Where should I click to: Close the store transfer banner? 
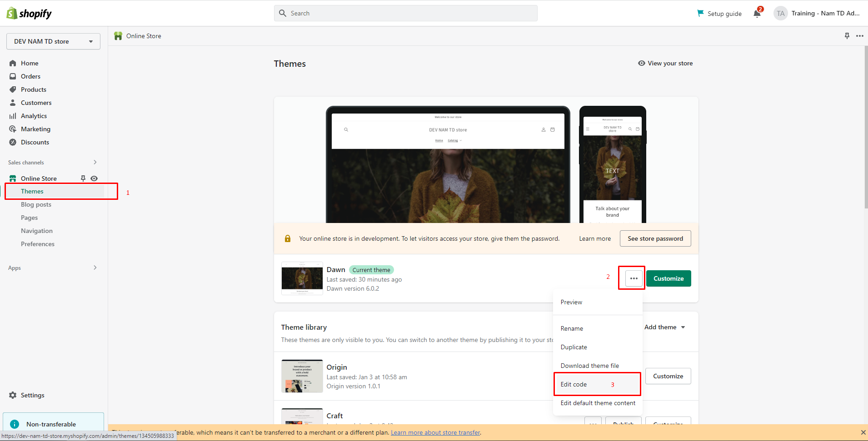[x=863, y=432]
